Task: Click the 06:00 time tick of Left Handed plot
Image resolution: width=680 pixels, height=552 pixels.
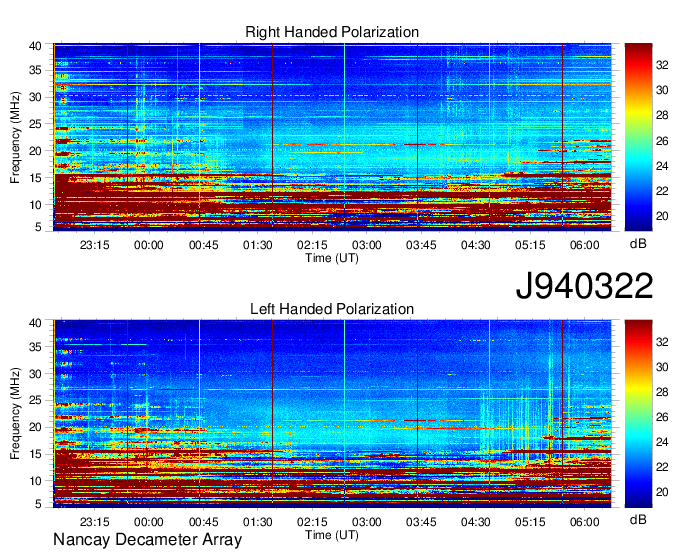Action: 585,522
